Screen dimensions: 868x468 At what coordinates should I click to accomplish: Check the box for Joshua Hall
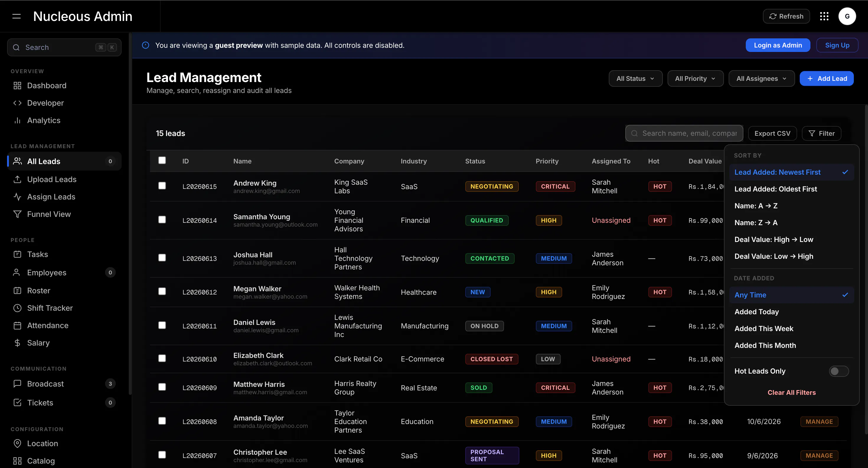pos(162,258)
